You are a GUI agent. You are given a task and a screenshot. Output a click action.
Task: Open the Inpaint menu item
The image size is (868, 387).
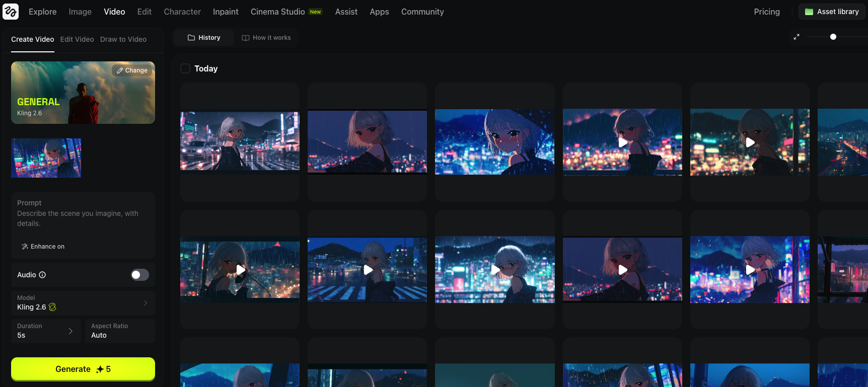[226, 12]
